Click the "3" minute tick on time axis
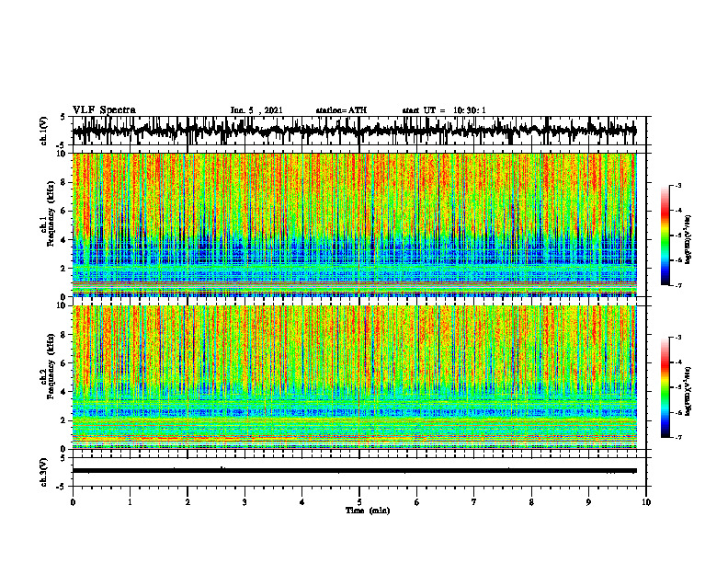This screenshot has height=563, width=728. tap(245, 502)
